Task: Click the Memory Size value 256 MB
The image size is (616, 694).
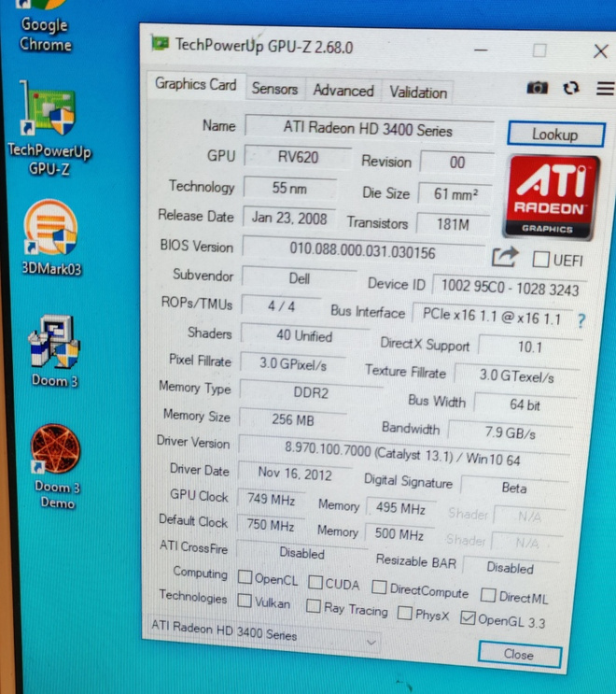Action: coord(293,419)
